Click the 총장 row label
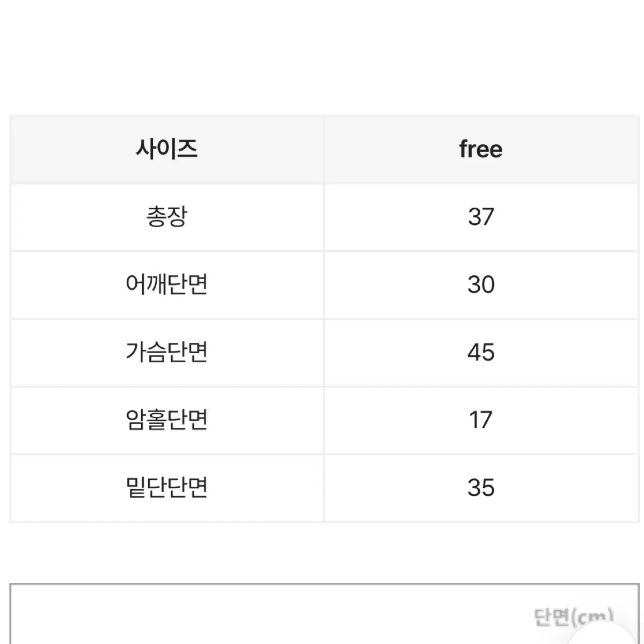This screenshot has width=644, height=644. pyautogui.click(x=167, y=217)
